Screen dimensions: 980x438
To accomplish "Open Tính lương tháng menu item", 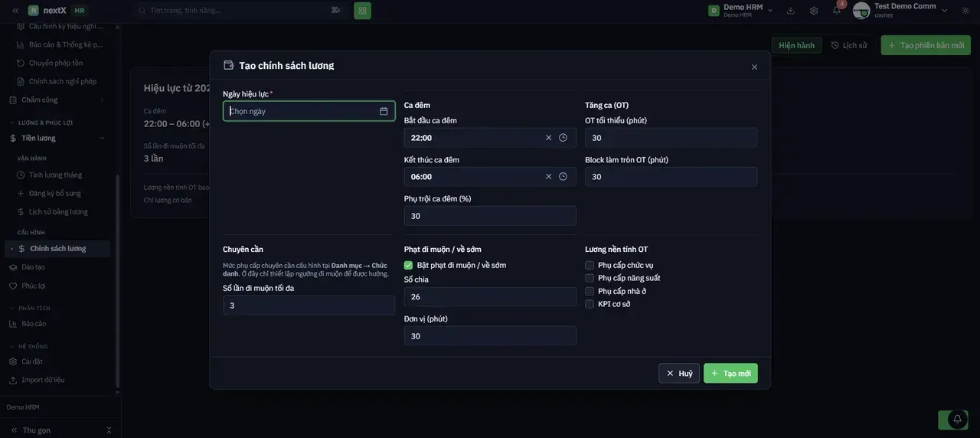I will [57, 175].
